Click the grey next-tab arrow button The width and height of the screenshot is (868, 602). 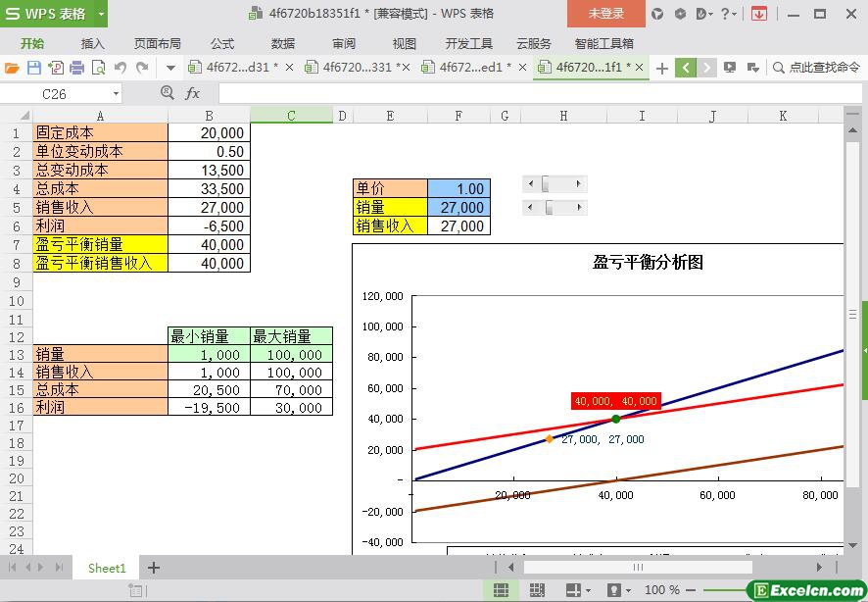click(707, 68)
